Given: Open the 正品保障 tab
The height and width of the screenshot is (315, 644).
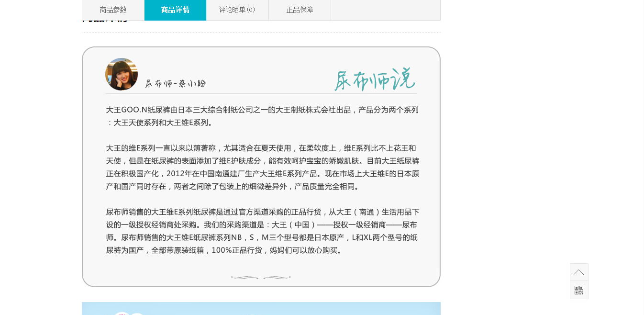Looking at the screenshot, I should click(x=300, y=10).
